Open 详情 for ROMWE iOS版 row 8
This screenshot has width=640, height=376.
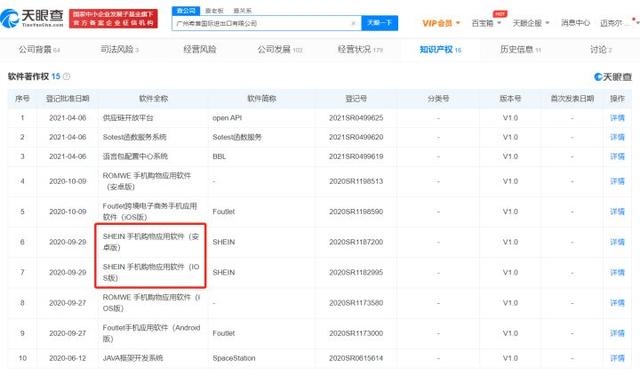617,303
